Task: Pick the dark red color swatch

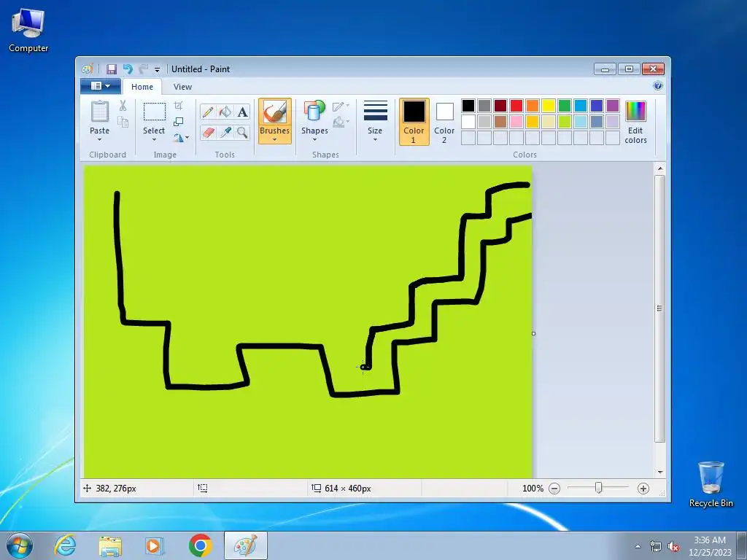Action: [x=500, y=106]
